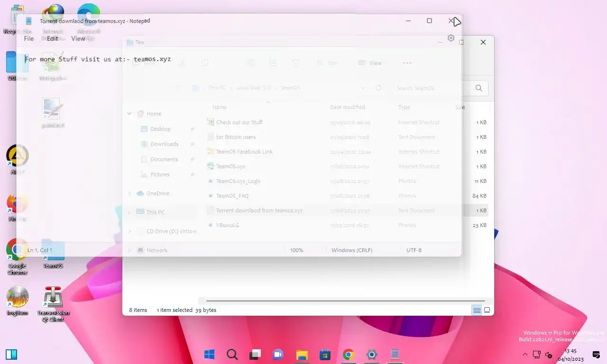Open Notepad settings gear icon
This screenshot has height=364, width=607.
tap(451, 38)
